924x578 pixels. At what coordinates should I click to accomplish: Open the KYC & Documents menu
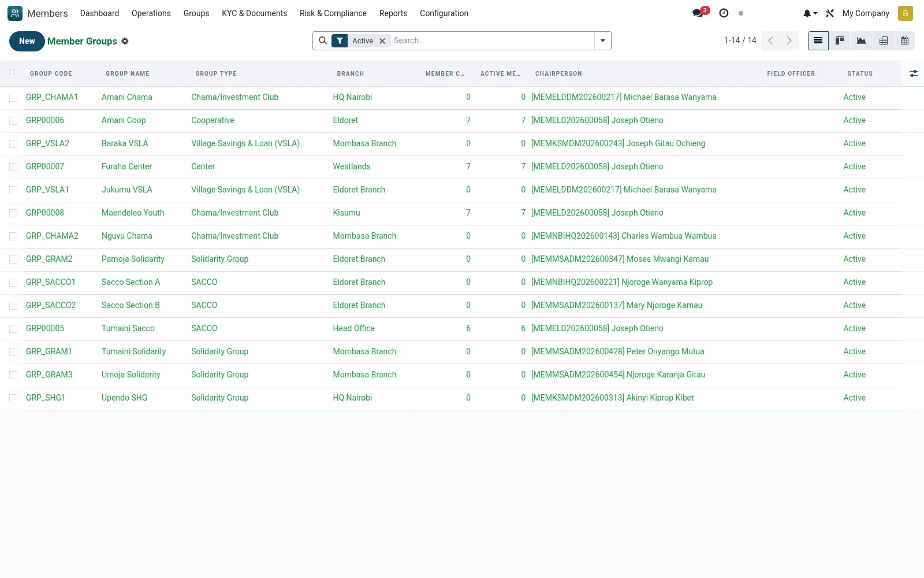coord(254,13)
